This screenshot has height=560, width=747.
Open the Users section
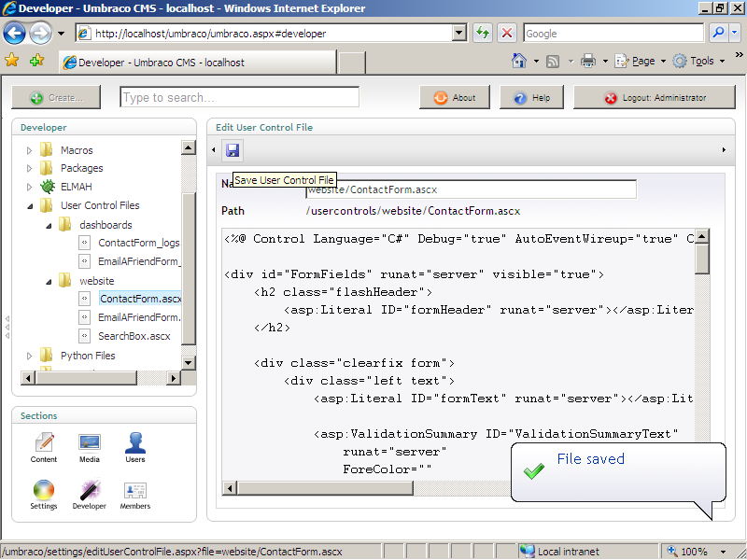coord(135,448)
